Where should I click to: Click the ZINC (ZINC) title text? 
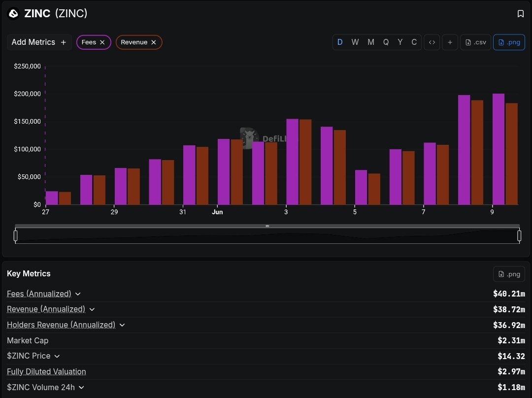coord(56,13)
